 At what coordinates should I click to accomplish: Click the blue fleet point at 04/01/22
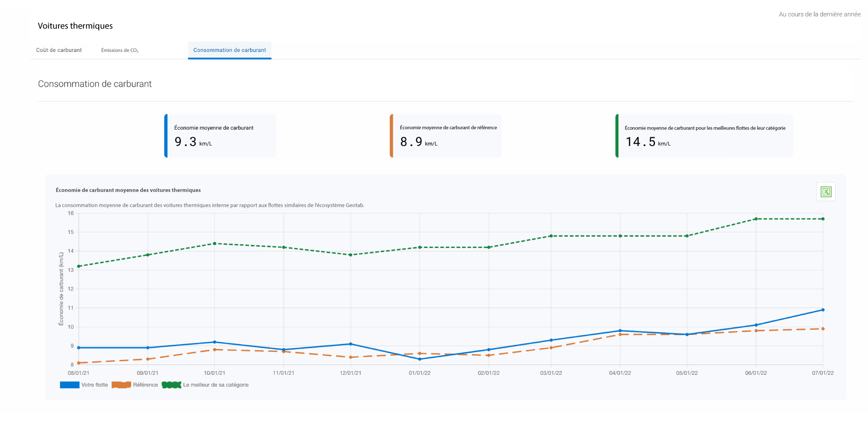click(620, 331)
